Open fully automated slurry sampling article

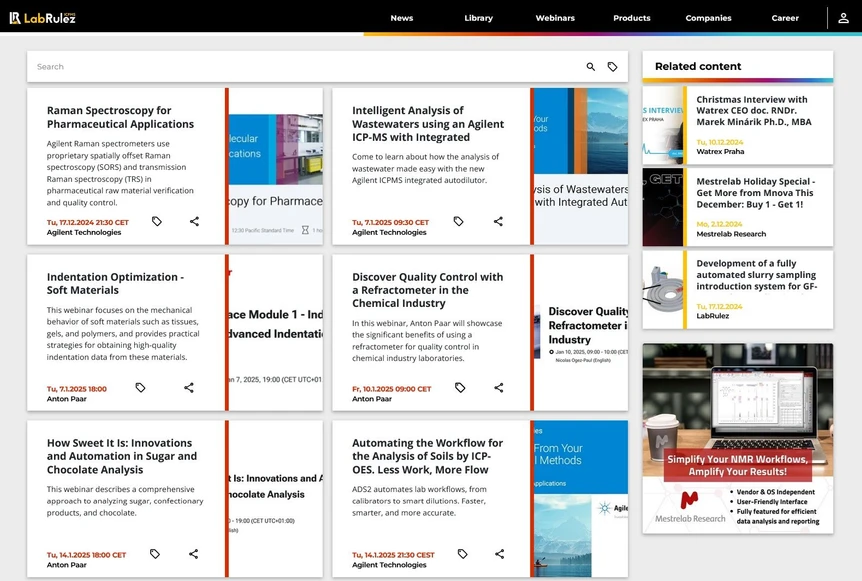point(756,275)
